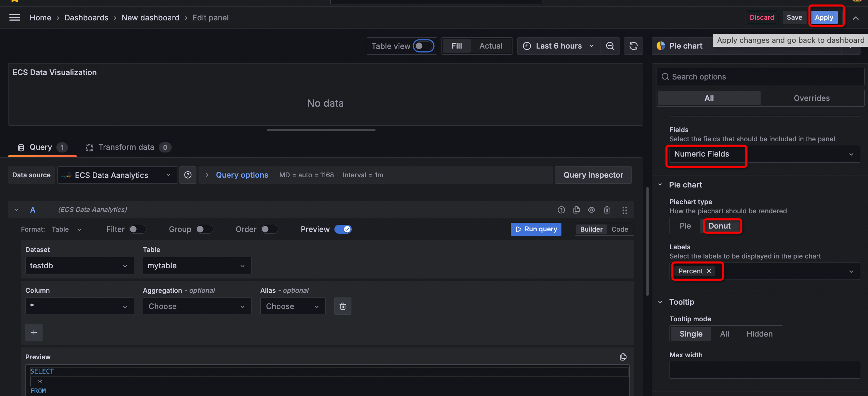This screenshot has height=396, width=868.
Task: Click the Query tab database icon
Action: click(x=21, y=147)
